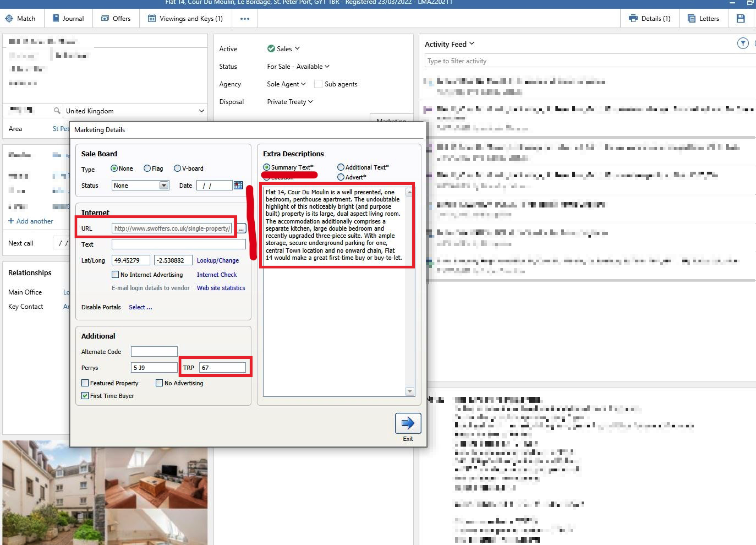The width and height of the screenshot is (756, 545).
Task: Open Viewings and Keys
Action: coord(186,18)
